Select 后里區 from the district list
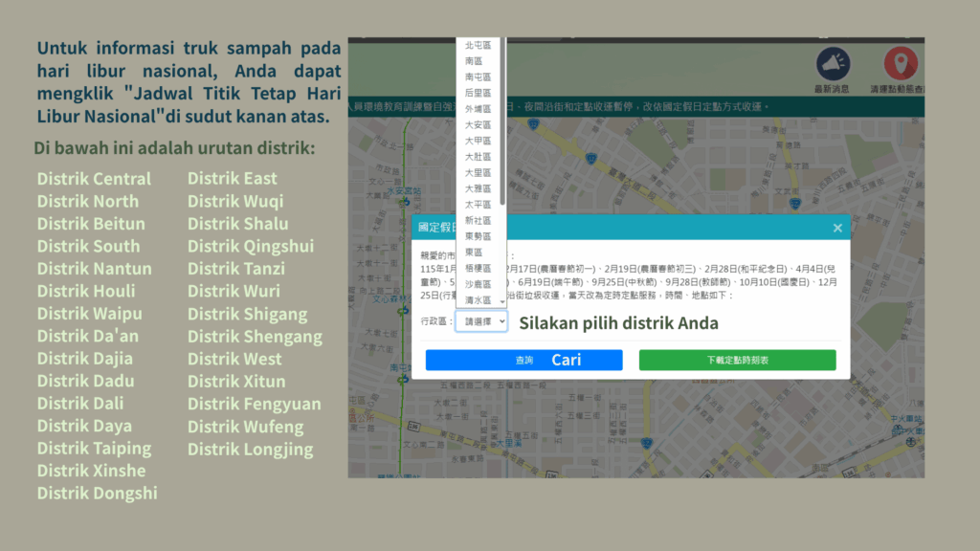Image resolution: width=980 pixels, height=551 pixels. pos(479,93)
